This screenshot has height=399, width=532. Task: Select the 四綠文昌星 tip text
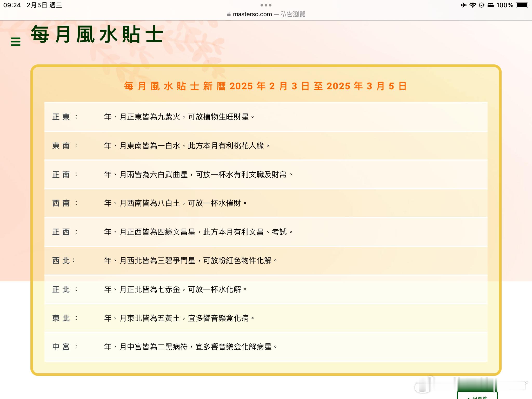[198, 232]
